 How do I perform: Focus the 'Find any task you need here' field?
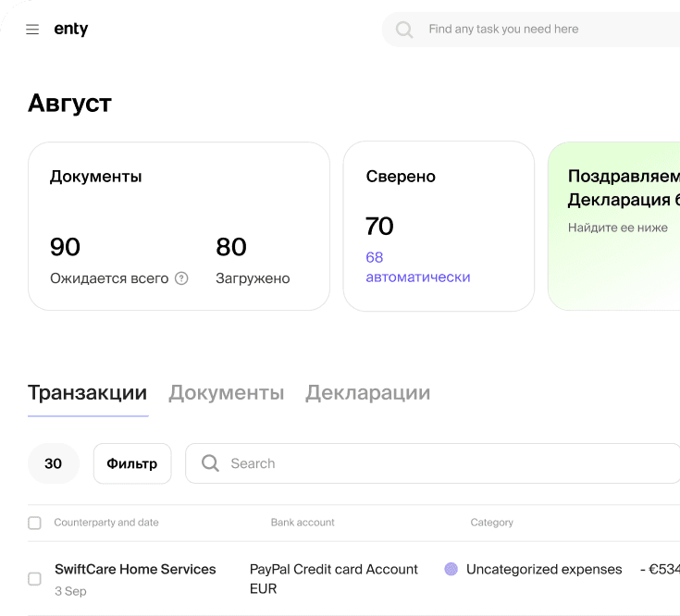(530, 29)
